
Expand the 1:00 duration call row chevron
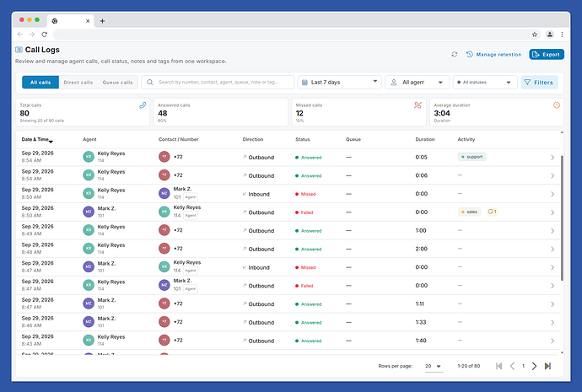tap(552, 231)
